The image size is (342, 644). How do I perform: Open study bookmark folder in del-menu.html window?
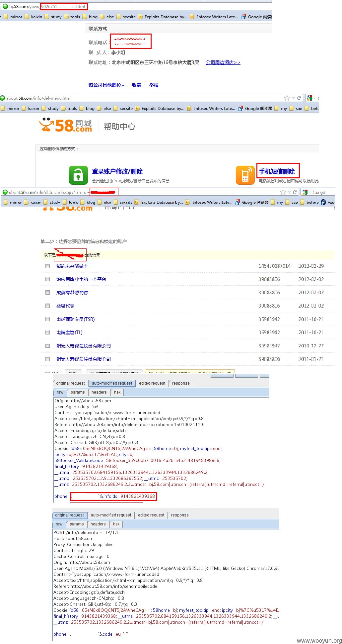coord(50,108)
